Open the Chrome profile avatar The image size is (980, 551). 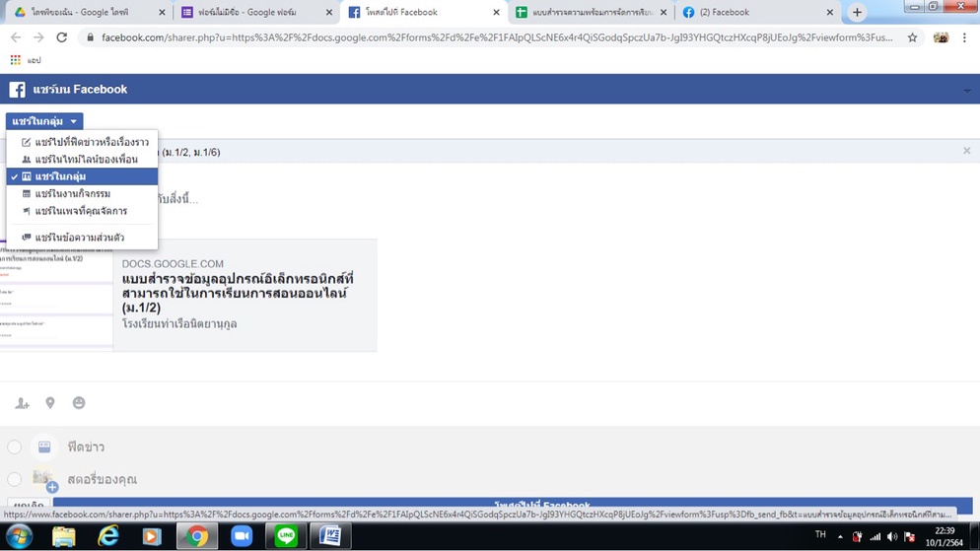[941, 37]
